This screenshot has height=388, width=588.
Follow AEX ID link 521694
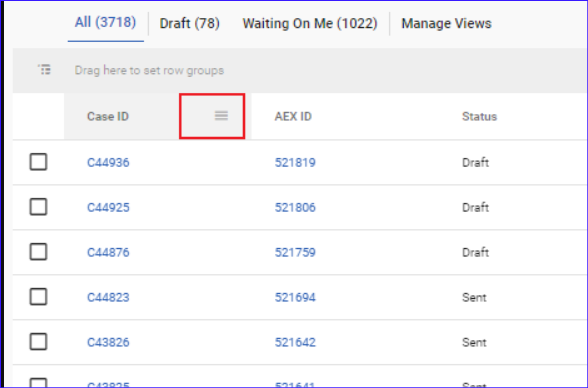pyautogui.click(x=295, y=298)
